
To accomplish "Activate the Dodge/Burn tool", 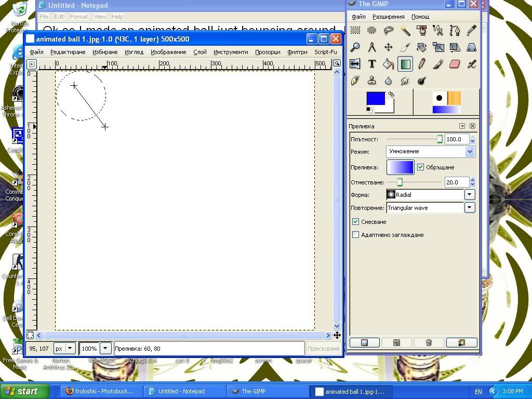I will (422, 81).
